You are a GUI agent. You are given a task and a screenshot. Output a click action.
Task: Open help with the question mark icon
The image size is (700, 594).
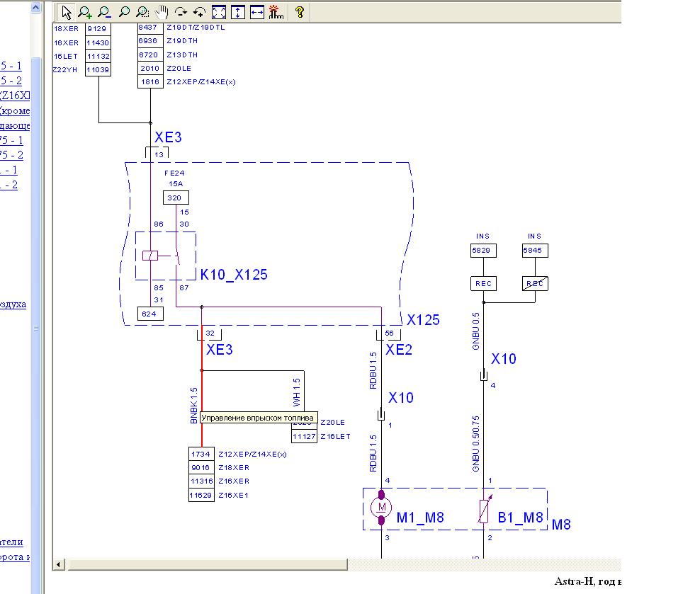pyautogui.click(x=300, y=12)
